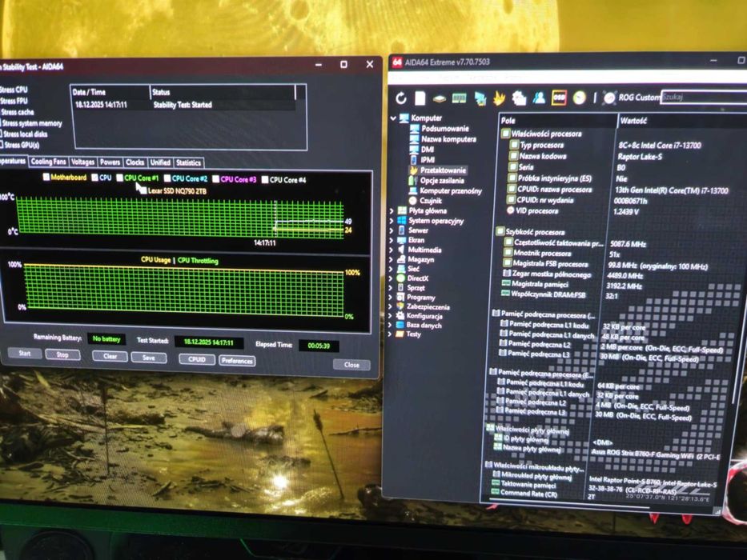Click the Stability Test Started log row
The width and height of the screenshot is (747, 560).
[x=185, y=105]
